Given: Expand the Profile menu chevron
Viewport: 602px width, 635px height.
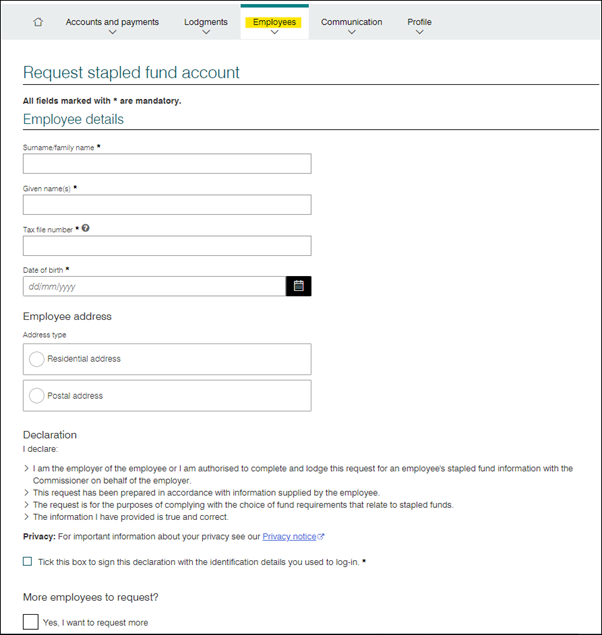Looking at the screenshot, I should pyautogui.click(x=420, y=32).
